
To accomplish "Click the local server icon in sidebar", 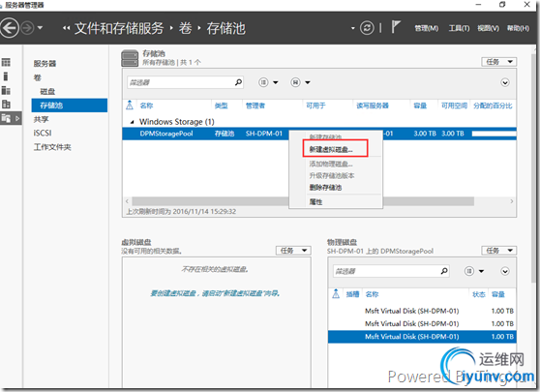I will coord(6,76).
